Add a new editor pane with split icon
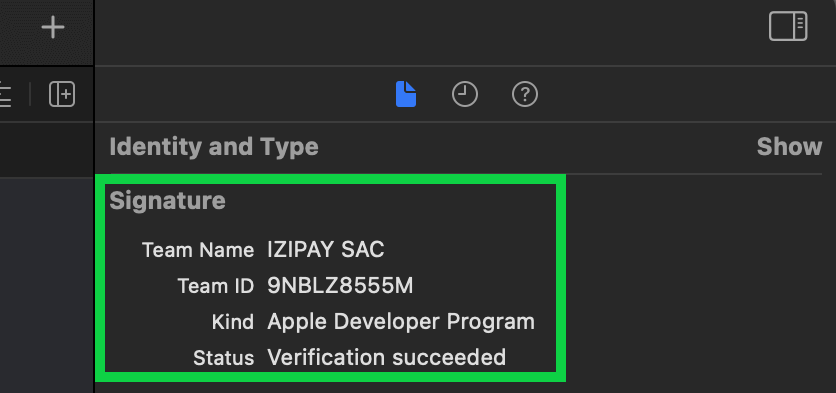Image resolution: width=836 pixels, height=393 pixels. [x=62, y=95]
